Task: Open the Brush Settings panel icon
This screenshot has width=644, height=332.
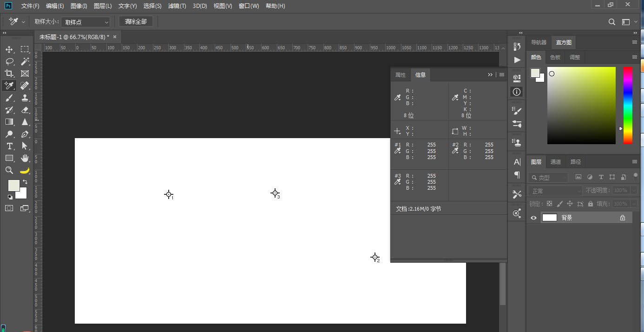Action: coord(517,111)
